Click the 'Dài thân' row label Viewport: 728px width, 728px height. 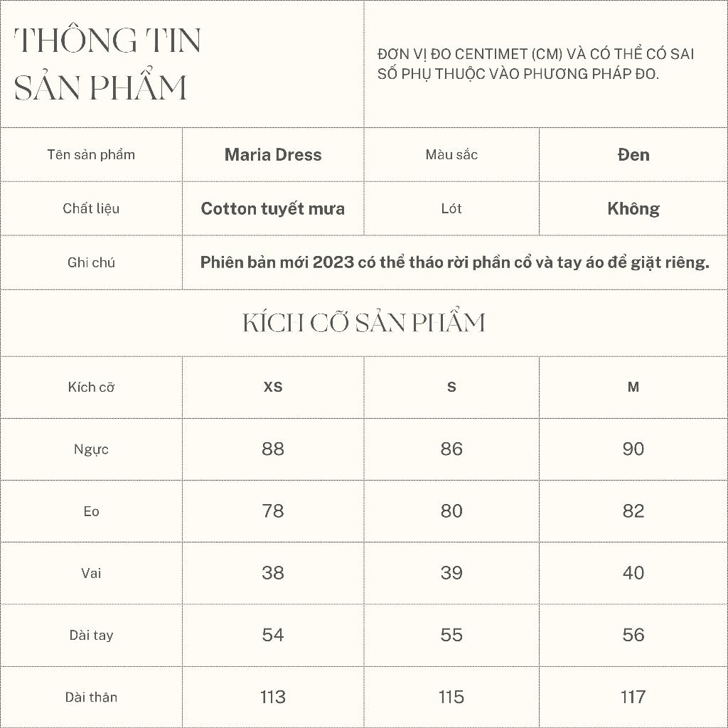pos(91,697)
